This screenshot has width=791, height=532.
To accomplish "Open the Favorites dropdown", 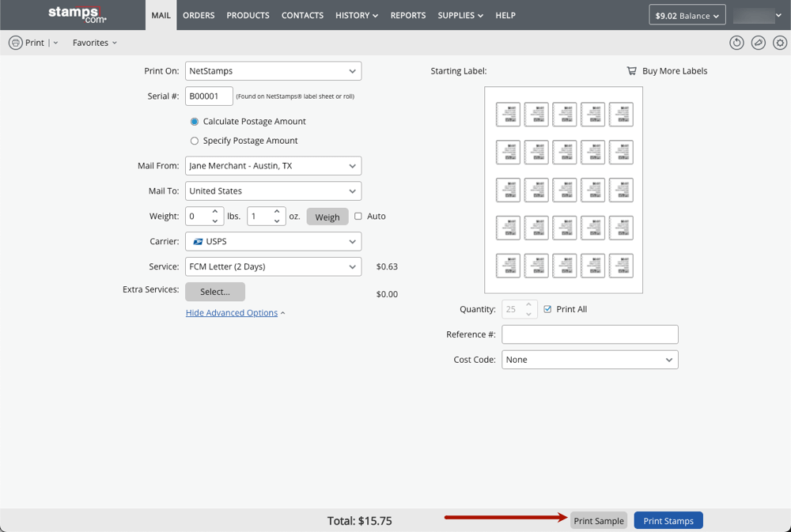I will click(95, 43).
